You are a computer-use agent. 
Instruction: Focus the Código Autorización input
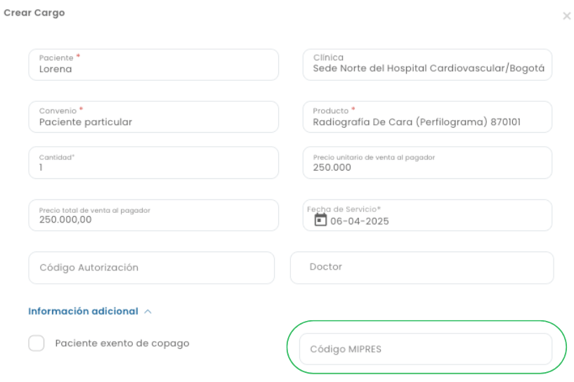[x=152, y=267]
